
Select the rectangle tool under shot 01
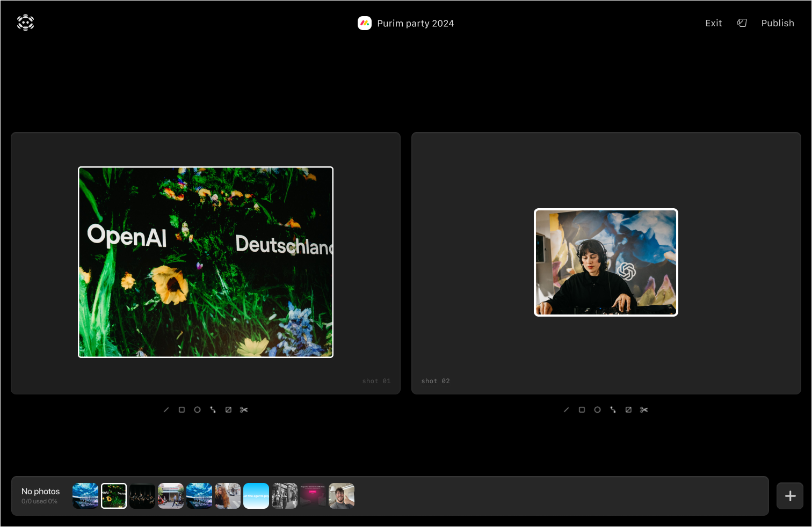tap(182, 410)
